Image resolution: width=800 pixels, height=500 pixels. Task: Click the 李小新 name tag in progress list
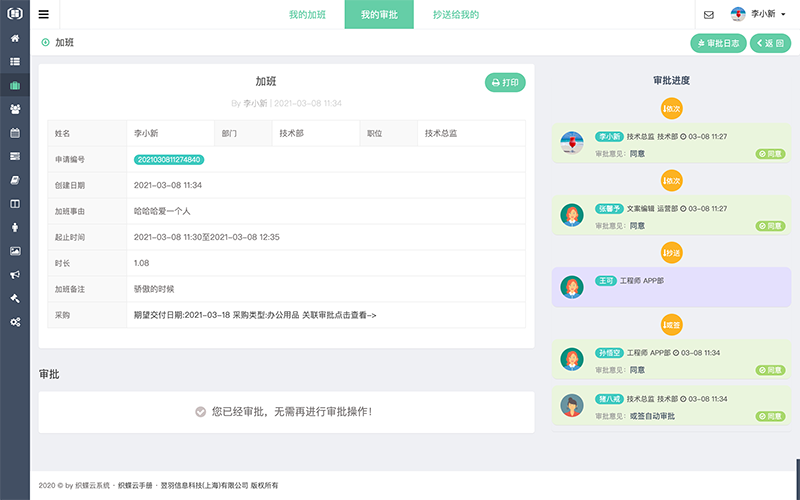pyautogui.click(x=609, y=137)
